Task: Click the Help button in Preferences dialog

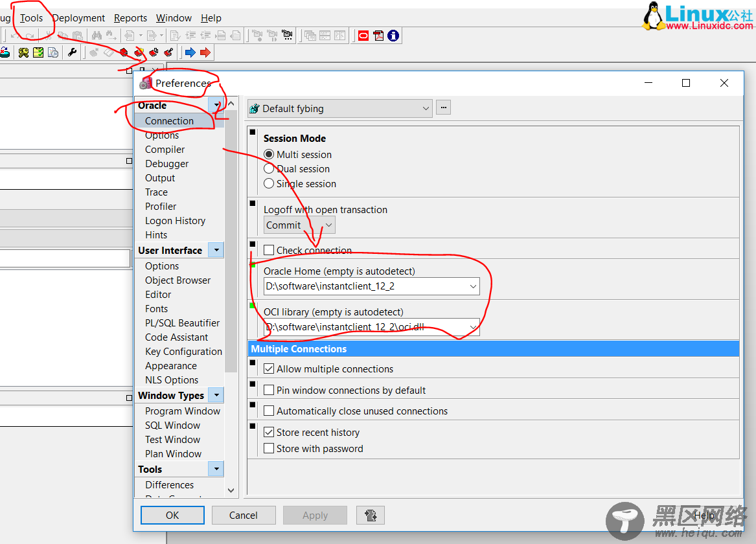Action: click(704, 515)
